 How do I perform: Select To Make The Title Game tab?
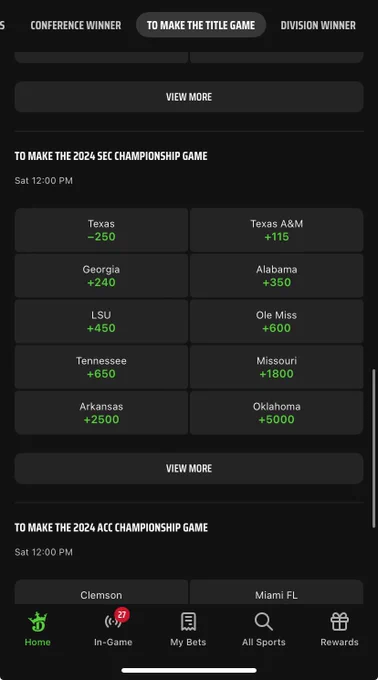pyautogui.click(x=201, y=25)
